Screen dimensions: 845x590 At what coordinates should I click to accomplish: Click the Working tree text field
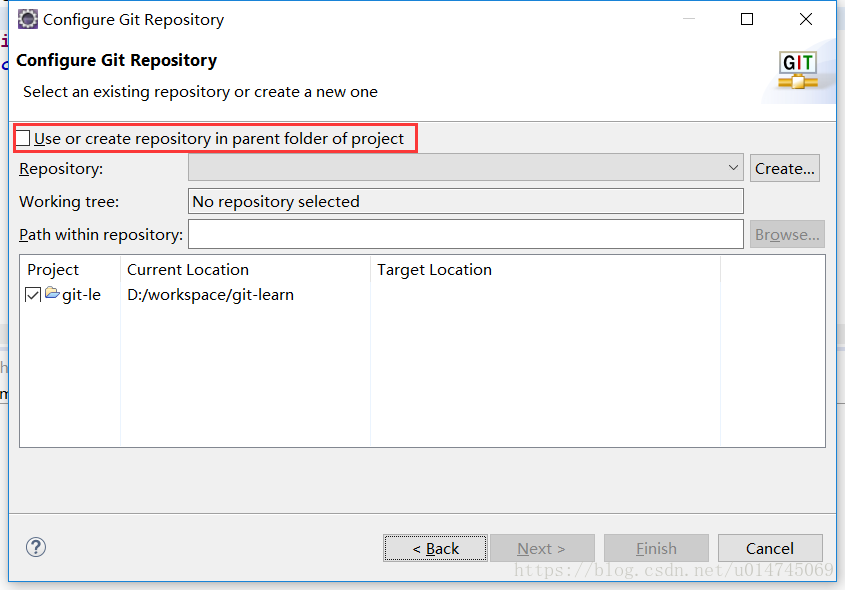click(x=466, y=201)
